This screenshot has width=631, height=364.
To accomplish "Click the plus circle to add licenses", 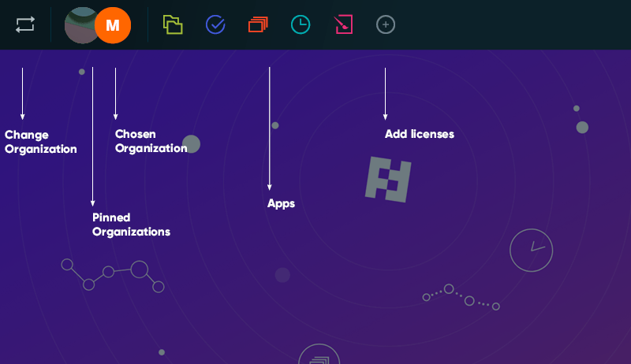I will [386, 24].
